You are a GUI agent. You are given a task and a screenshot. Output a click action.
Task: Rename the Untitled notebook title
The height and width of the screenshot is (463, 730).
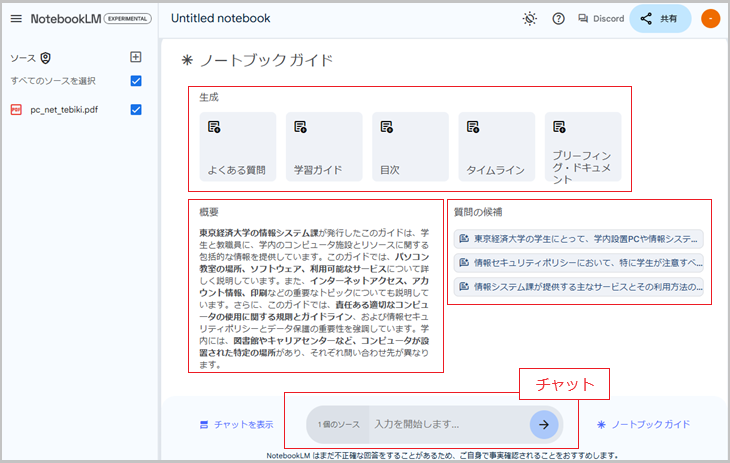[x=220, y=19]
